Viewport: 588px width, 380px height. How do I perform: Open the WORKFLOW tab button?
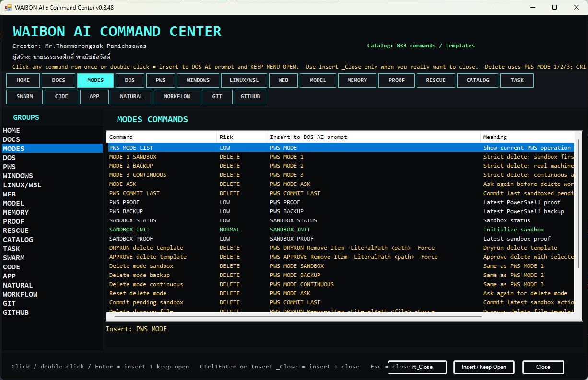tap(177, 97)
